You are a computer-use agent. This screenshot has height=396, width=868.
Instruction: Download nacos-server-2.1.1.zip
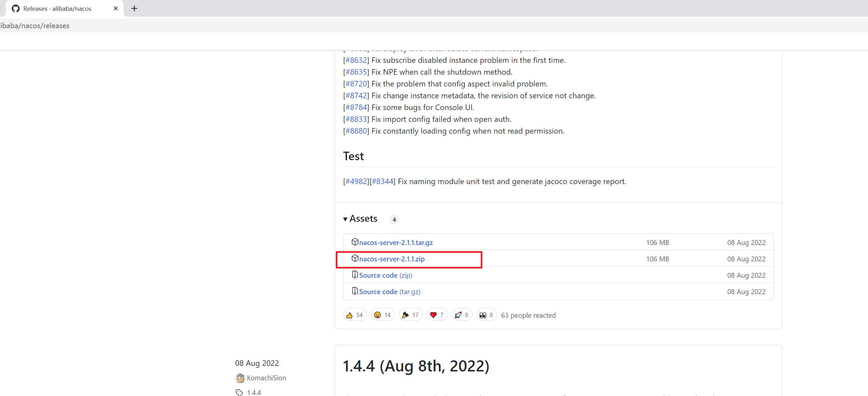click(391, 259)
